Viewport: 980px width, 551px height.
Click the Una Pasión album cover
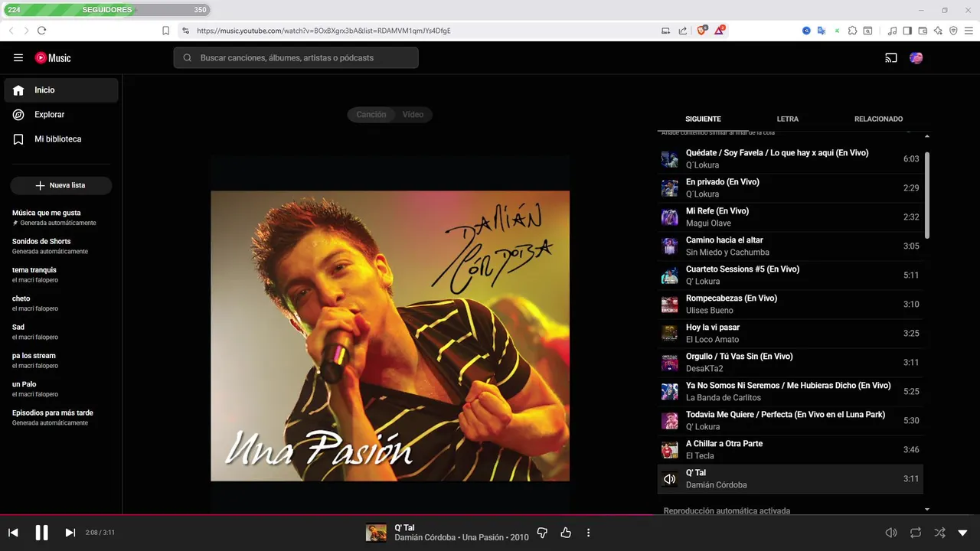click(x=390, y=336)
